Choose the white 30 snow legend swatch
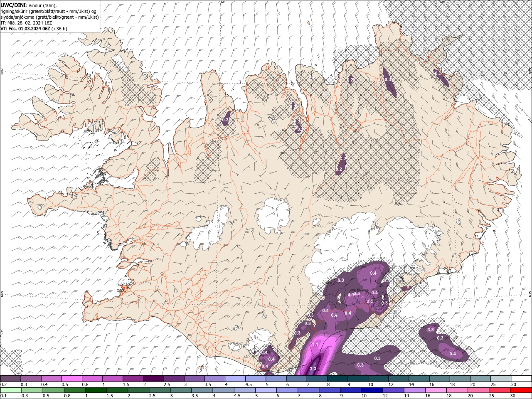Viewport: 532px width, 399px height. (x=521, y=379)
